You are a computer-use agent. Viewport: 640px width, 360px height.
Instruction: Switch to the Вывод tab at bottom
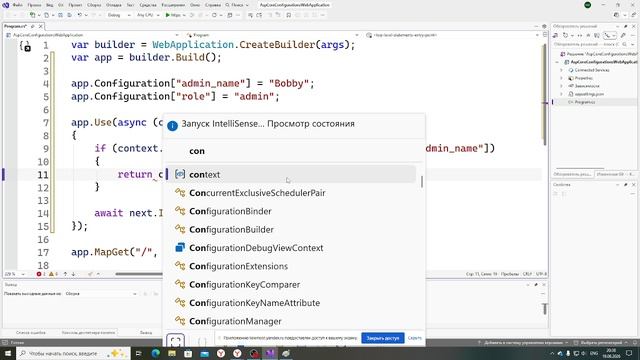coord(146,333)
